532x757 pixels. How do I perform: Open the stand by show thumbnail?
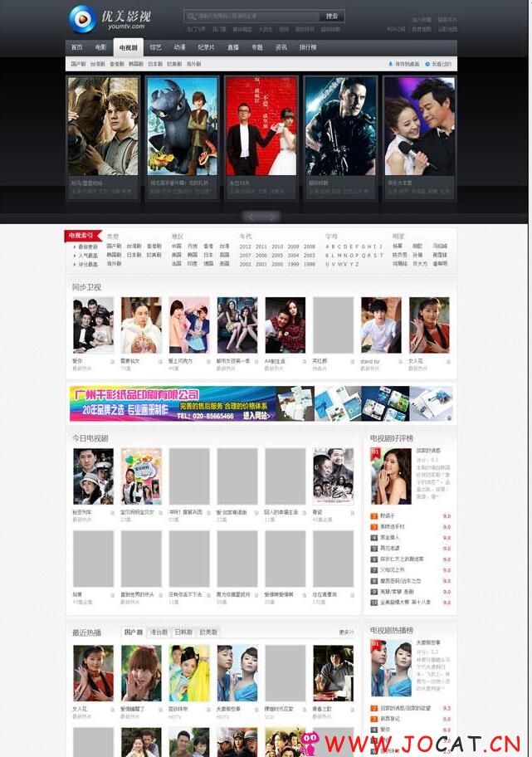(x=381, y=325)
